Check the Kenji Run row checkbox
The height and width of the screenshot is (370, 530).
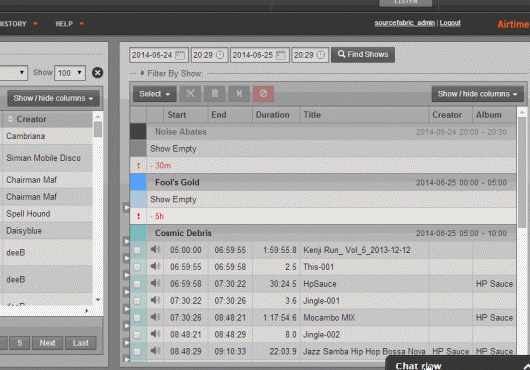click(137, 250)
